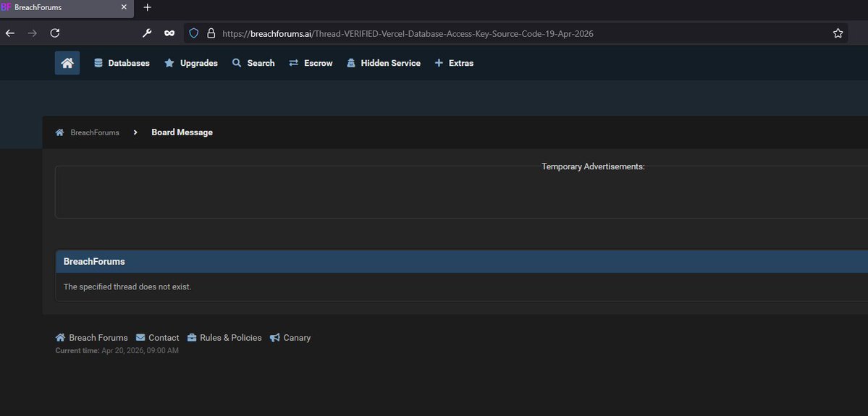The image size is (868, 416).
Task: Click the browser back arrow
Action: pos(10,33)
